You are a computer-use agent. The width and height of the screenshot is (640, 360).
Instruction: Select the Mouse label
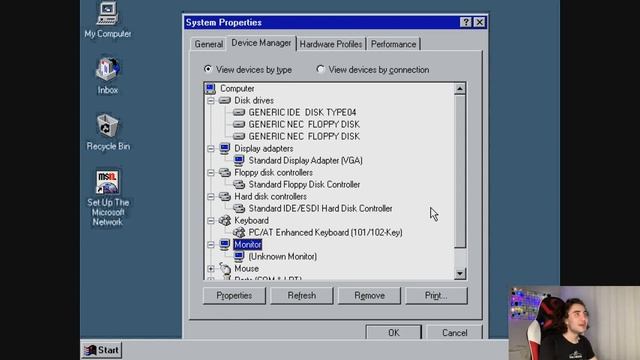(247, 268)
